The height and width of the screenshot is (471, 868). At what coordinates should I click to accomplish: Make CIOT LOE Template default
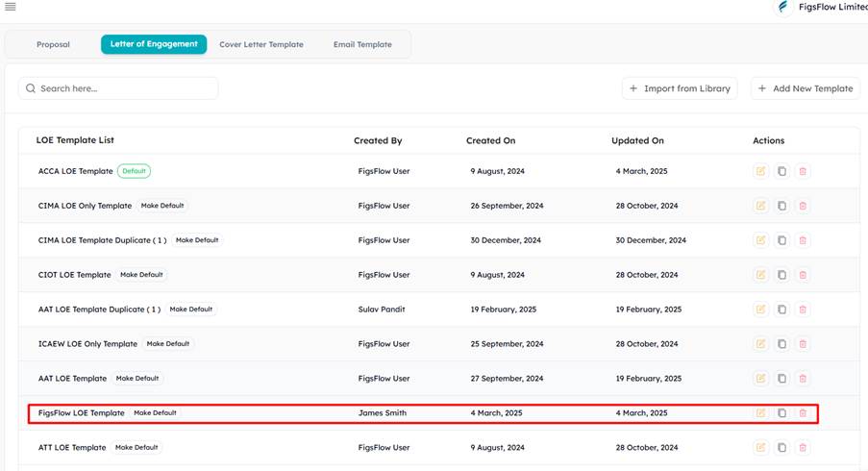[x=141, y=275]
